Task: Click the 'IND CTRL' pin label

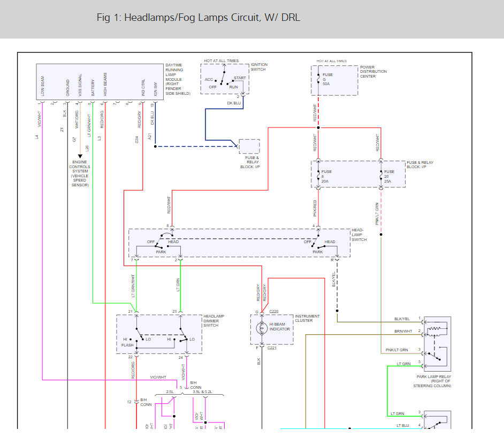Action: (143, 87)
